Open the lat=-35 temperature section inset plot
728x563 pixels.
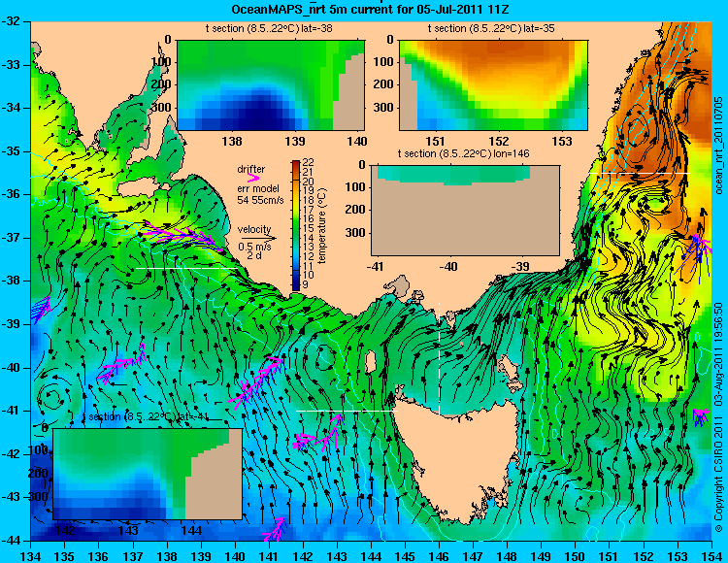click(x=493, y=85)
